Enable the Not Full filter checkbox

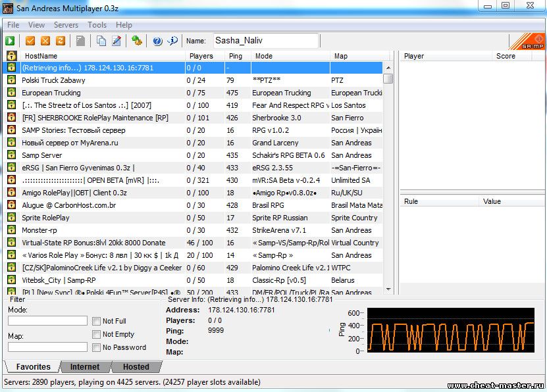pos(97,321)
